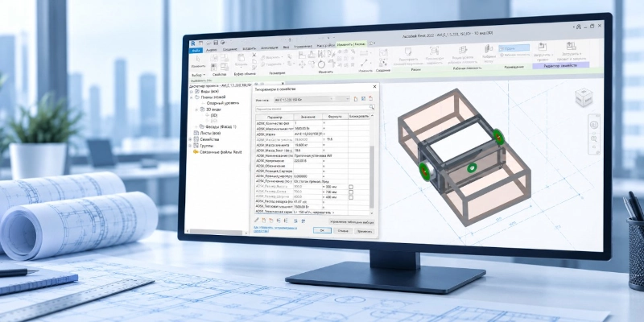Open the steering wheel in navigation bar
Screen dimensions: 644x322
(594, 125)
